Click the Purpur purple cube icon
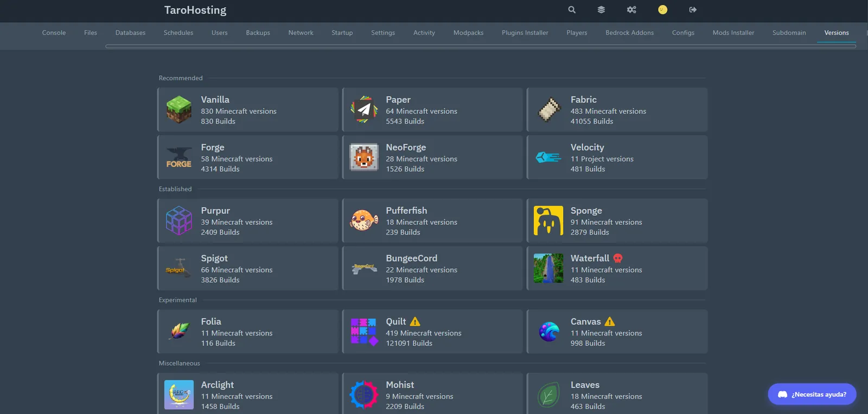Screen dimensions: 868x414 pyautogui.click(x=179, y=221)
